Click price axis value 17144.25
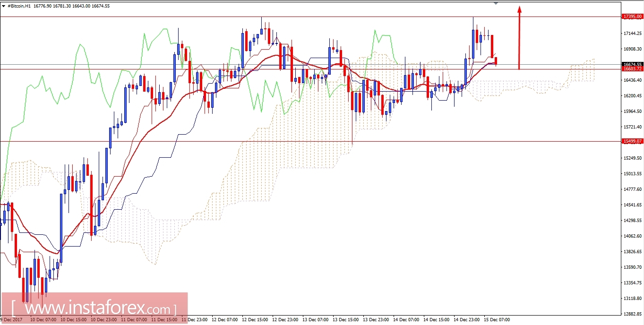 tap(632, 34)
